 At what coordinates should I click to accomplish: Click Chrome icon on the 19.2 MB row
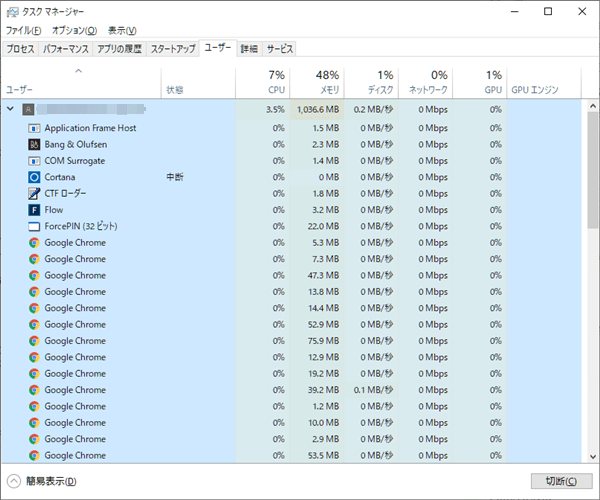coord(34,374)
